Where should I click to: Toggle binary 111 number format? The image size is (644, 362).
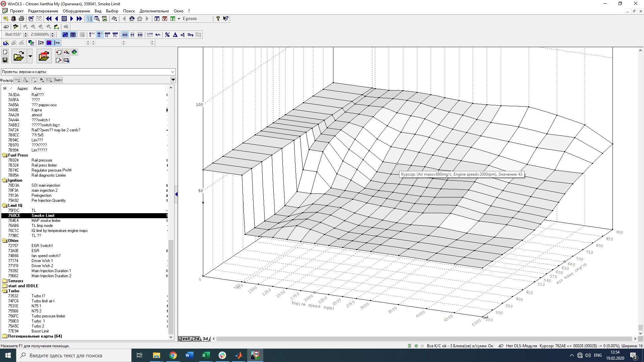140,35
